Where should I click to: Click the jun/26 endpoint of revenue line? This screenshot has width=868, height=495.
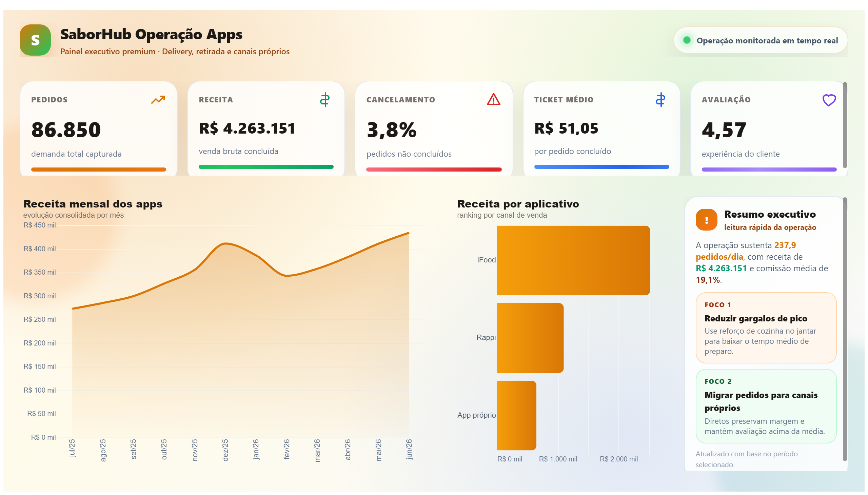(409, 233)
